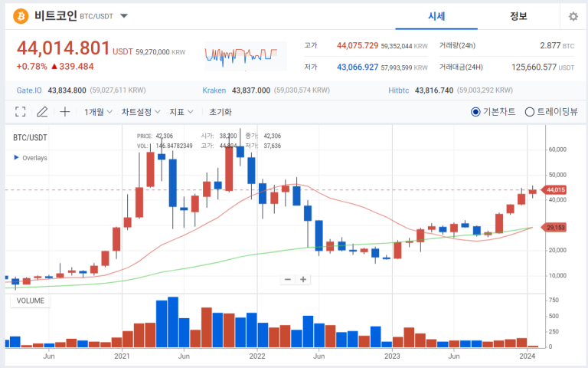Open the settings gear icon
This screenshot has width=588, height=368.
(x=573, y=17)
